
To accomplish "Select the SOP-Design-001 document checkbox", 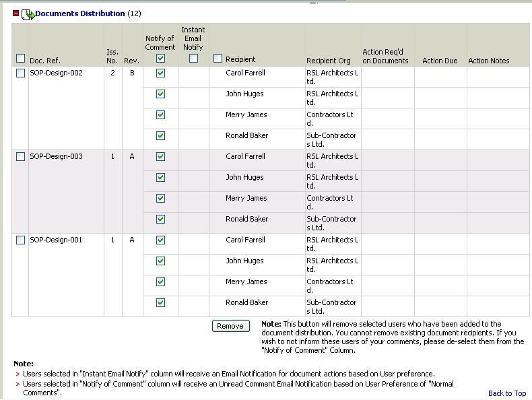I will point(21,240).
